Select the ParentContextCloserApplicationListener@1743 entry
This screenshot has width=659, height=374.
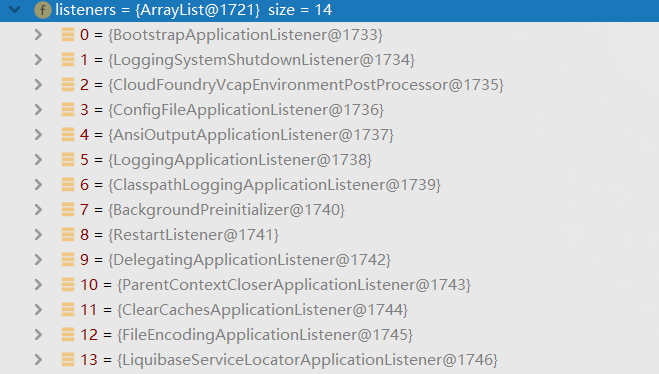pyautogui.click(x=275, y=285)
